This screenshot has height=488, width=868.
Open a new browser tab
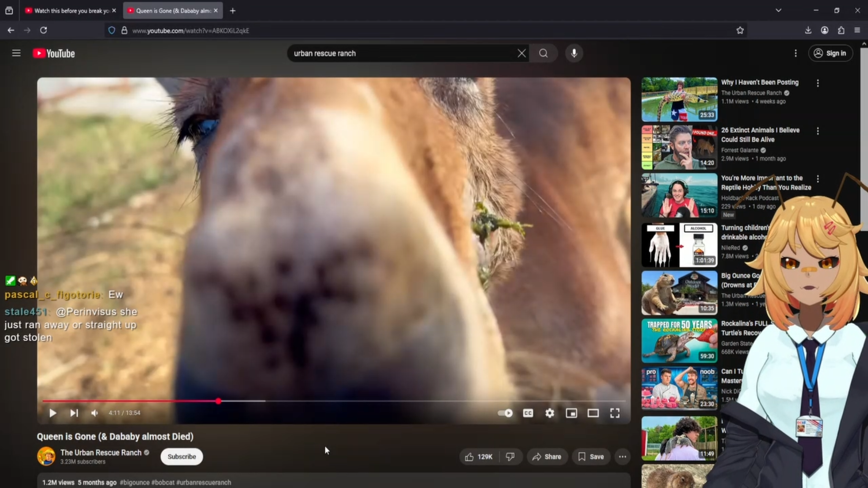[233, 10]
